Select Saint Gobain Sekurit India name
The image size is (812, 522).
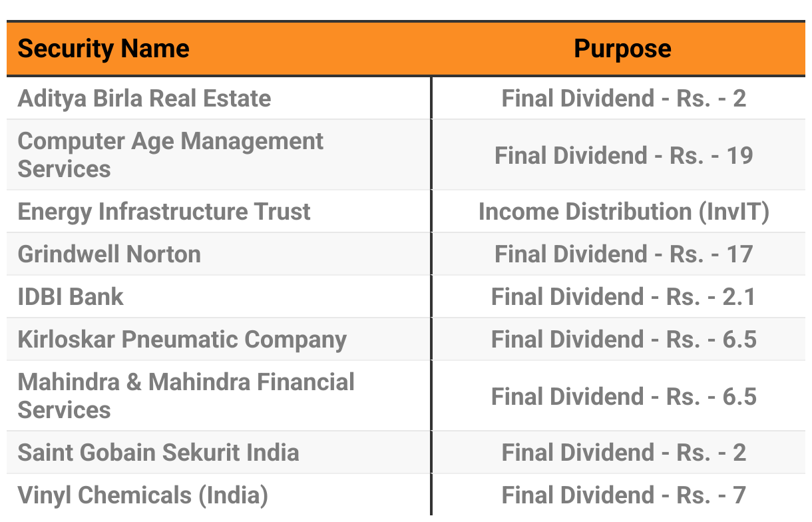[x=158, y=453]
